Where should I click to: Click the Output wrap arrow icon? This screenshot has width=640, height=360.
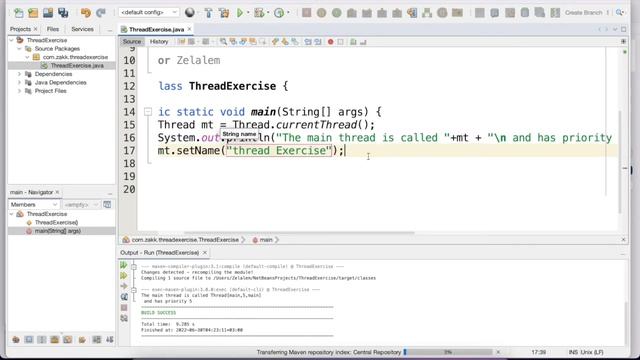pos(124,287)
